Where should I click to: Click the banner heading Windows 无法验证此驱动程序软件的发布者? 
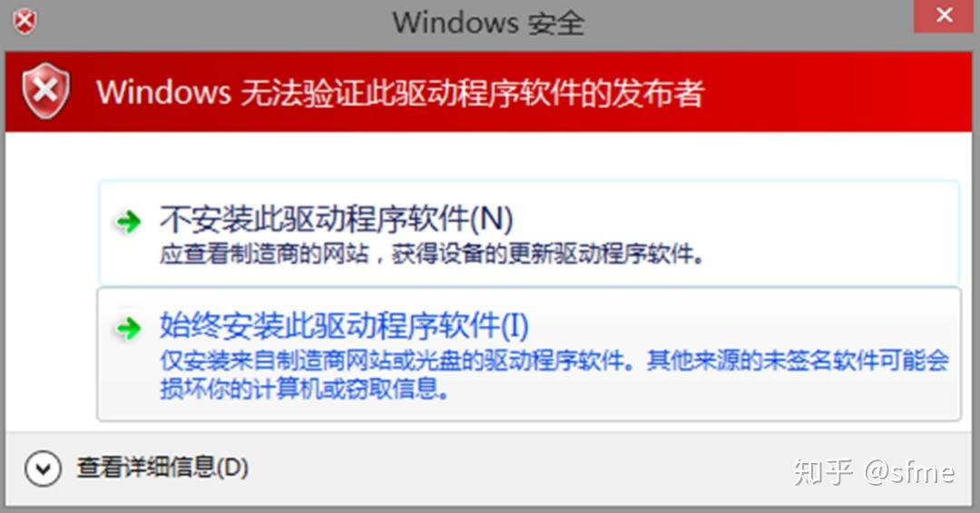click(401, 93)
